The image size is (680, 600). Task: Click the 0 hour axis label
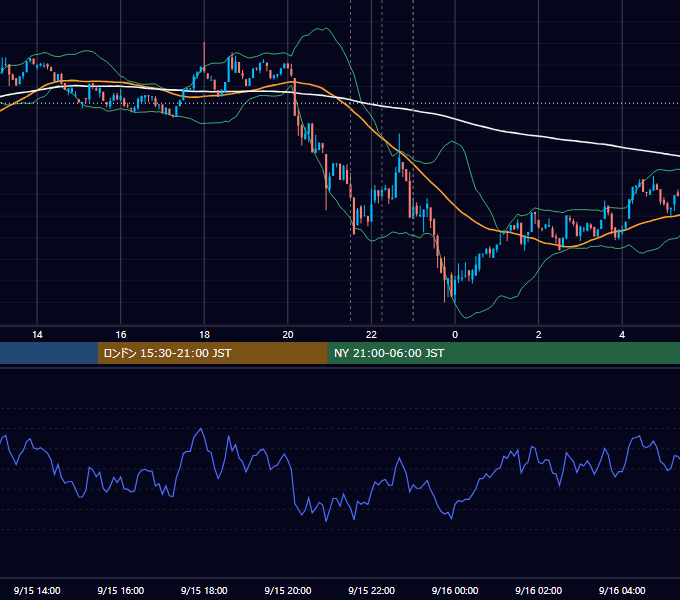(455, 335)
